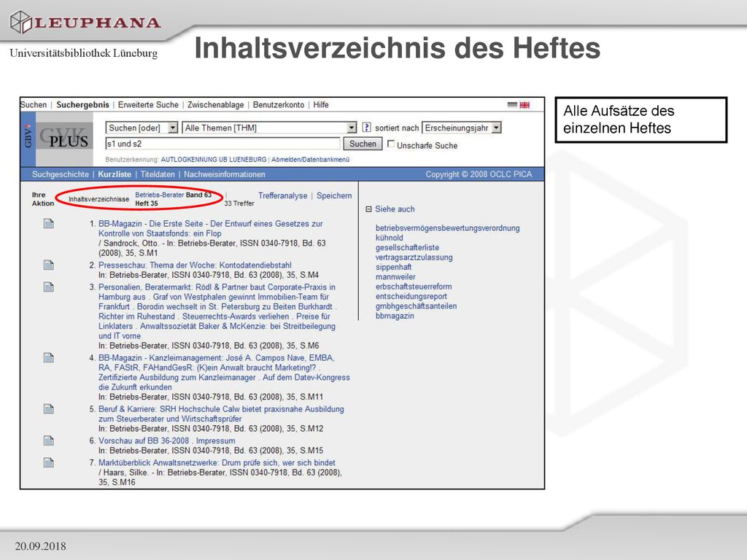Switch to Suchgeschichte tab
The image size is (747, 560).
tap(61, 174)
